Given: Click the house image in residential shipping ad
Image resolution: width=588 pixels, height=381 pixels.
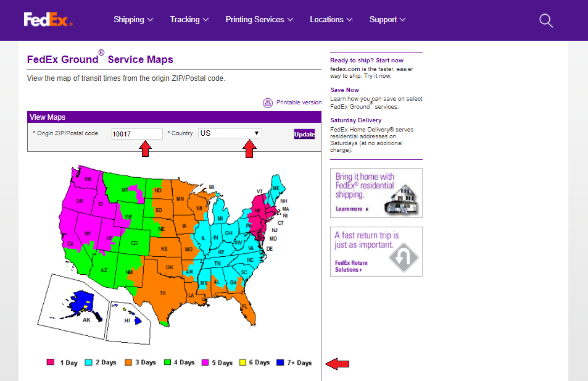Looking at the screenshot, I should [402, 199].
